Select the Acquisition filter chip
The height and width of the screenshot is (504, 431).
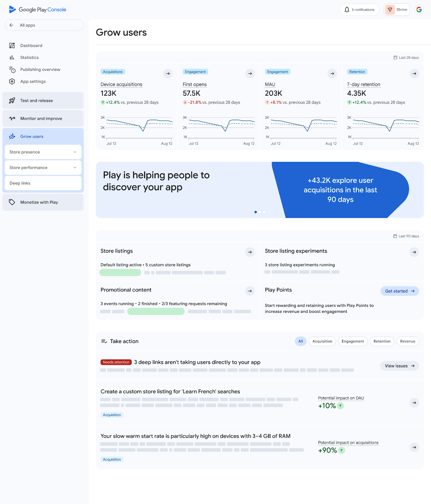tap(322, 341)
